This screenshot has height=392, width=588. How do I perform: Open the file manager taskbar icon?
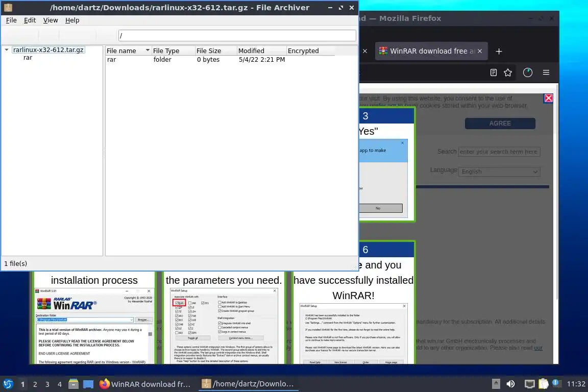(x=73, y=384)
